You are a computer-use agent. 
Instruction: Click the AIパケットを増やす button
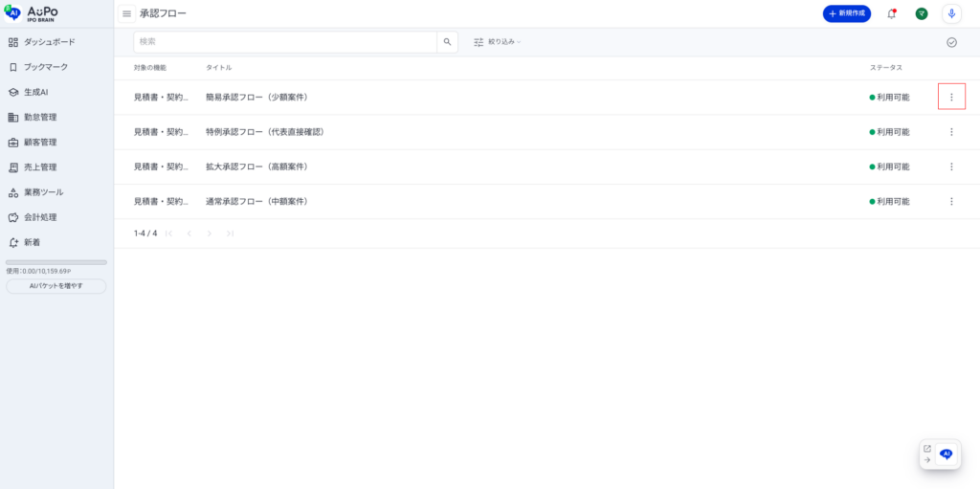coord(56,286)
